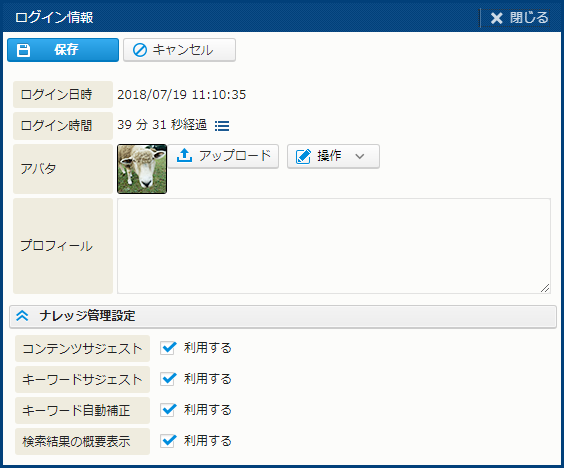Uncheck キーワードサジェスト 利用する checkbox
This screenshot has height=468, width=564.
coord(168,379)
